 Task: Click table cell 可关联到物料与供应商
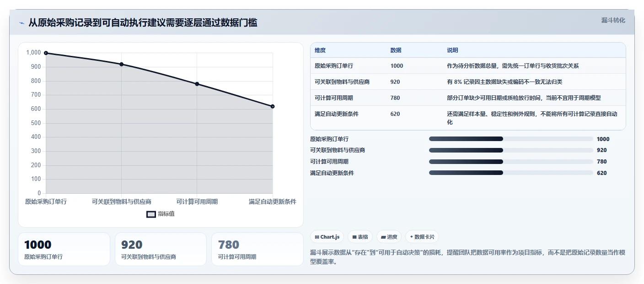click(x=342, y=82)
